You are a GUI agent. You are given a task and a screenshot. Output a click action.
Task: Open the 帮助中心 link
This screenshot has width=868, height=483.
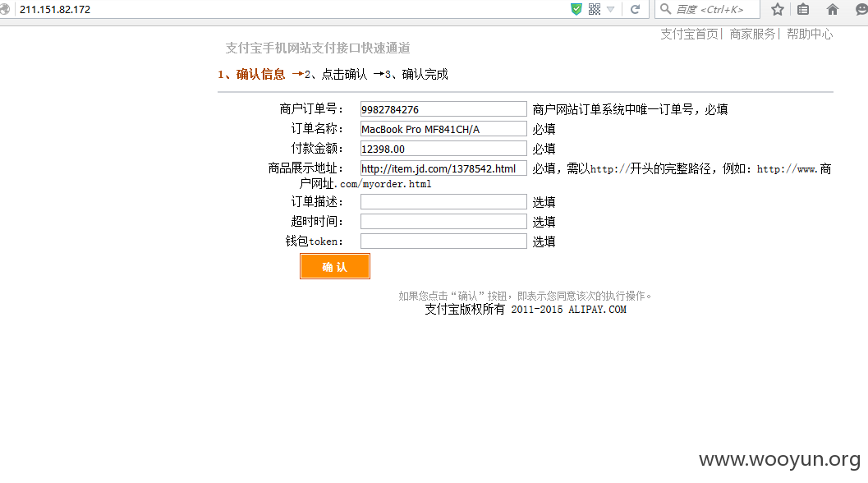coord(810,34)
